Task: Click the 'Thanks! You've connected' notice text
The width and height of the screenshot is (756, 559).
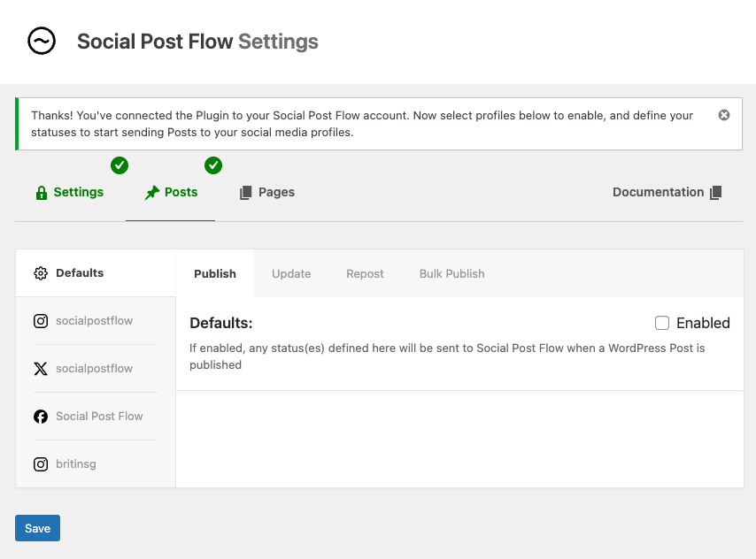Action: [x=362, y=124]
